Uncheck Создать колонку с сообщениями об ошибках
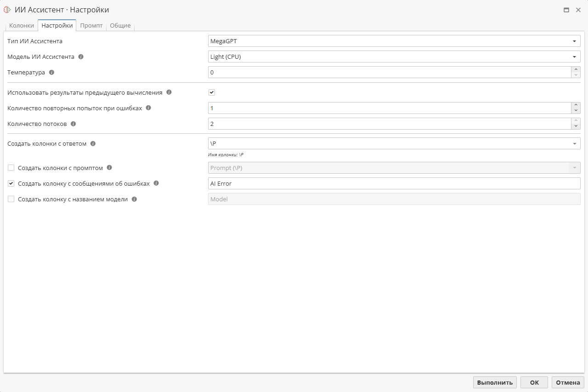The width and height of the screenshot is (588, 392). (x=11, y=183)
